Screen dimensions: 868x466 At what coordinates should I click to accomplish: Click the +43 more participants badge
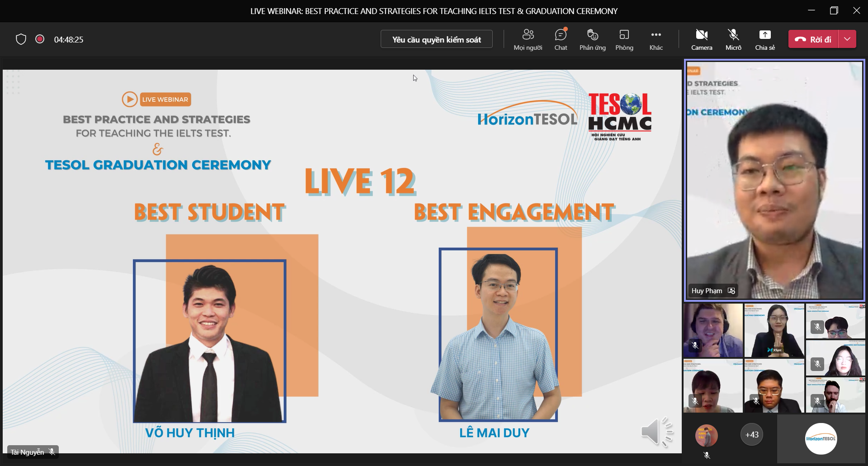[x=752, y=435]
